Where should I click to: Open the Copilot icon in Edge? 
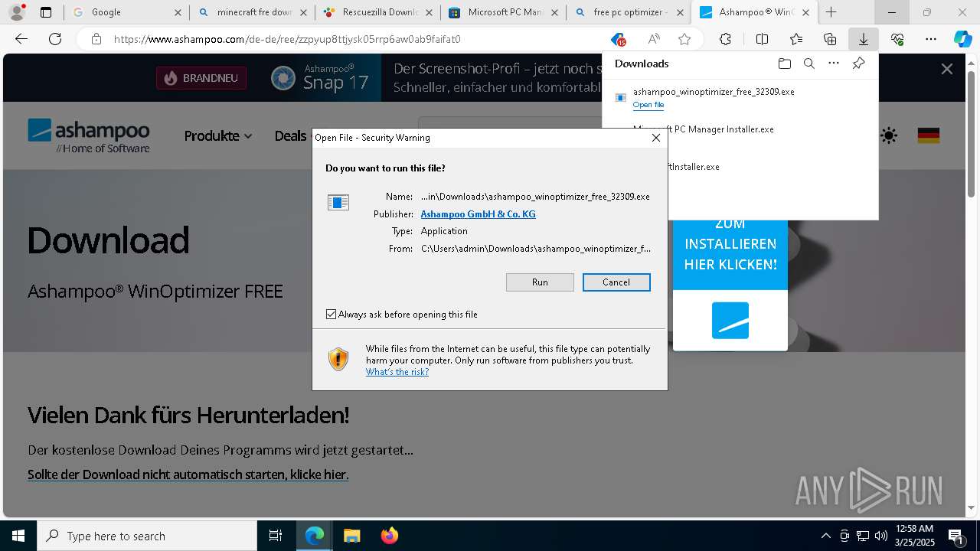pyautogui.click(x=962, y=39)
